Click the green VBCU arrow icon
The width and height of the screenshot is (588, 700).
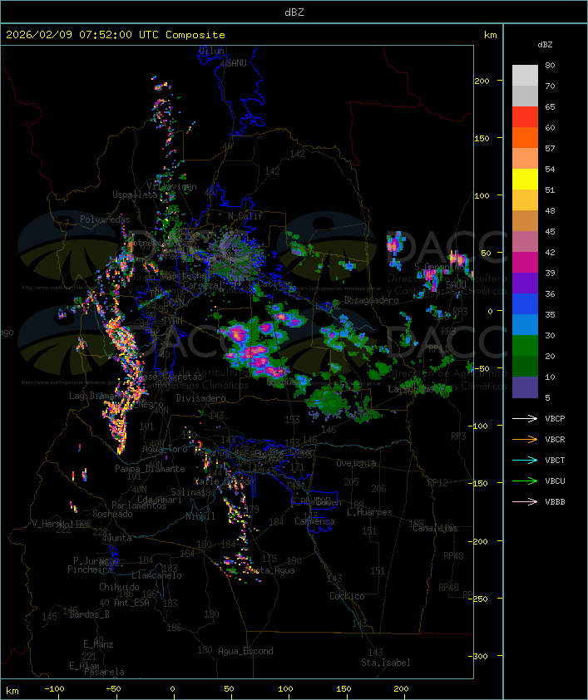525,481
